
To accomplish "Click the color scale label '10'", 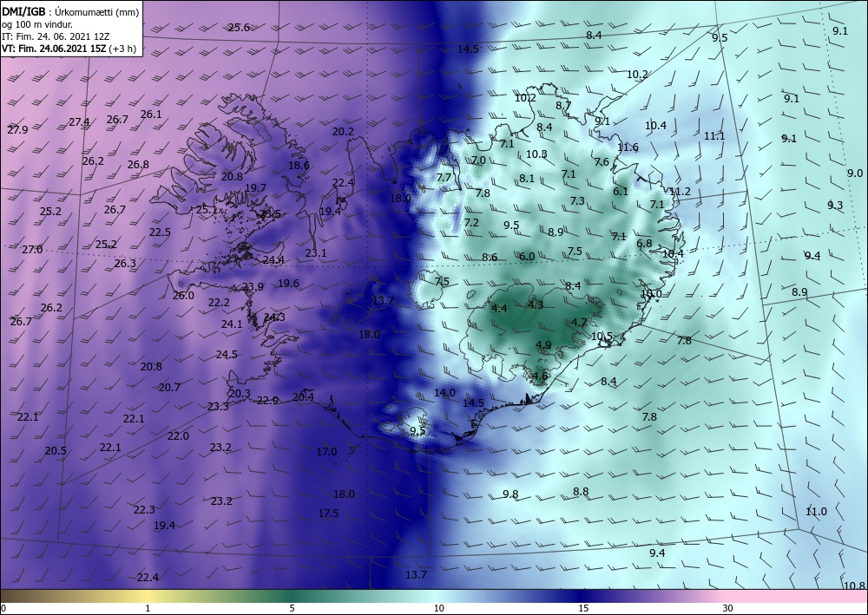I will point(439,608).
